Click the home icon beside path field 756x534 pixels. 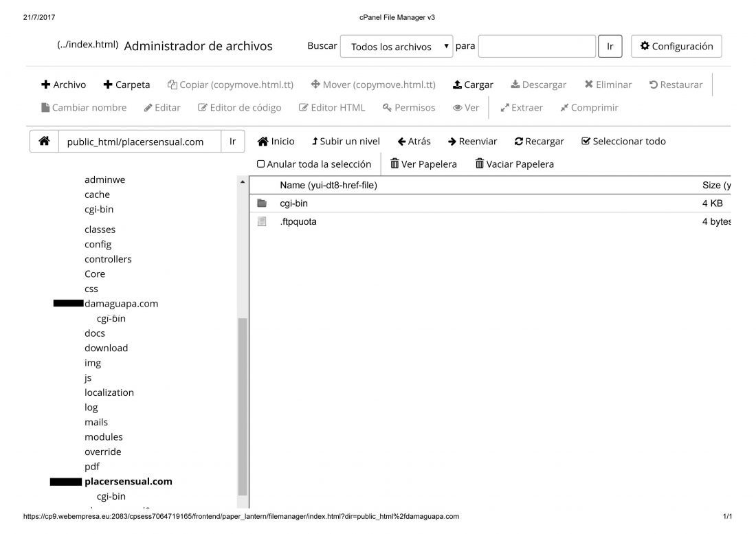(45, 141)
